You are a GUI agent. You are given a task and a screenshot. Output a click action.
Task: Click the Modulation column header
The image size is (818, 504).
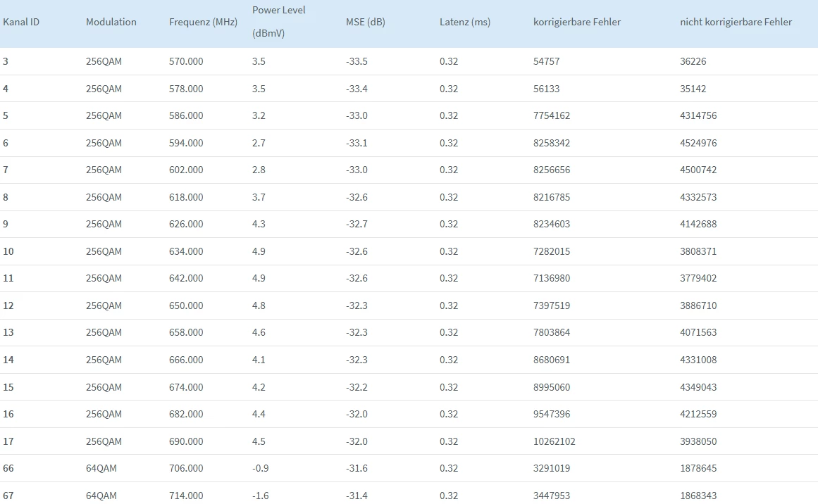111,22
